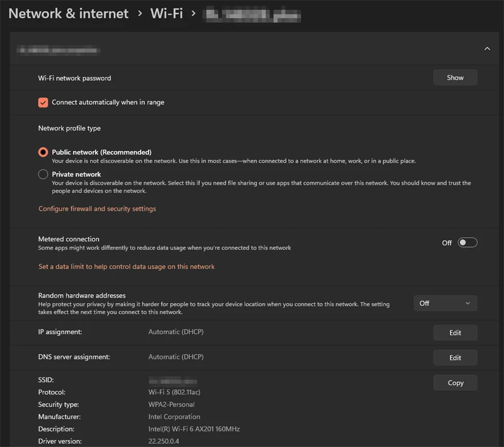
Task: Click the Wi-Fi 5 (802.11ac) protocol value
Action: click(174, 392)
